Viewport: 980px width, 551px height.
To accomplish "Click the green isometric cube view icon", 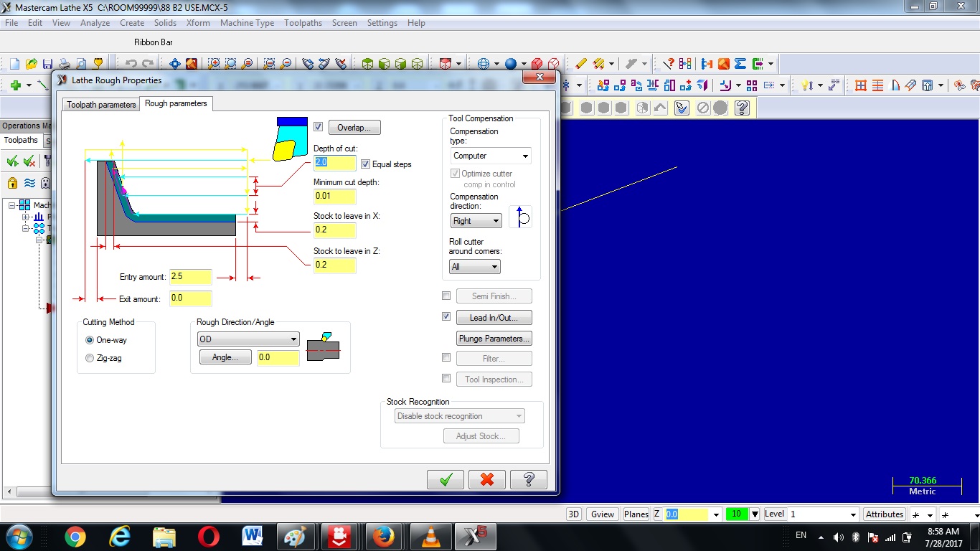I will coord(367,64).
